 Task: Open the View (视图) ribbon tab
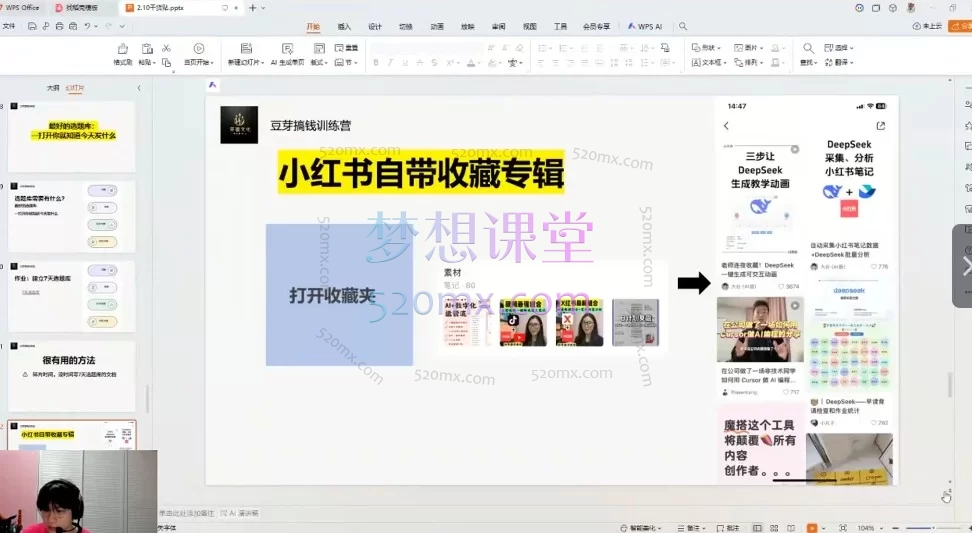[x=529, y=27]
